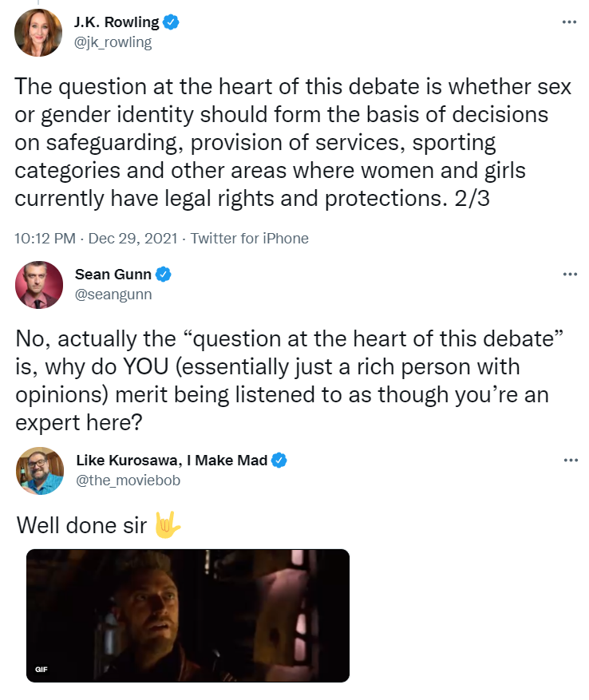
Task: Open the @the_moviebob handle
Action: (128, 481)
